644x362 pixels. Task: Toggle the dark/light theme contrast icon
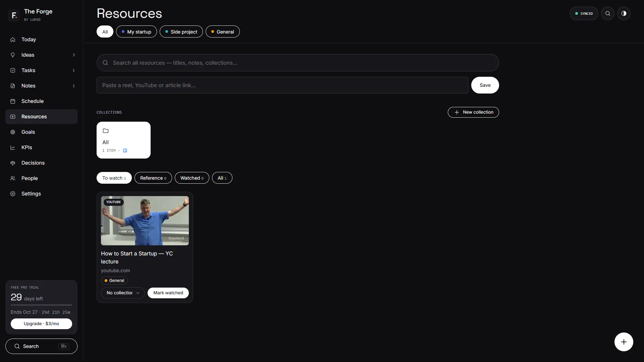624,13
